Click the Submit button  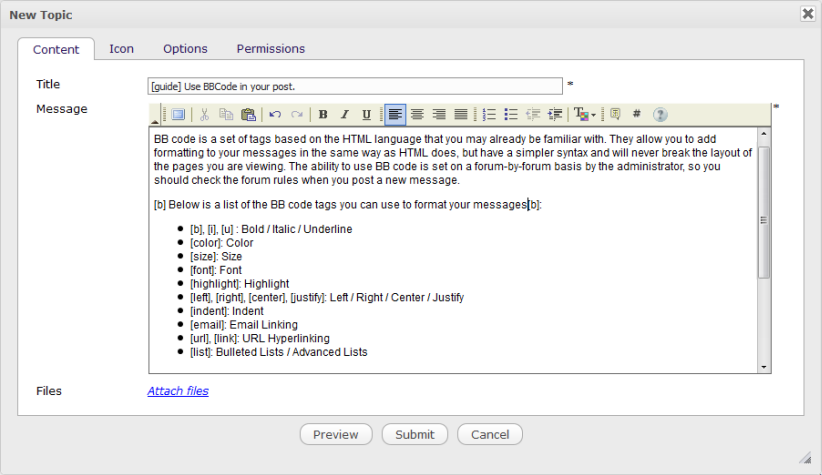(414, 434)
